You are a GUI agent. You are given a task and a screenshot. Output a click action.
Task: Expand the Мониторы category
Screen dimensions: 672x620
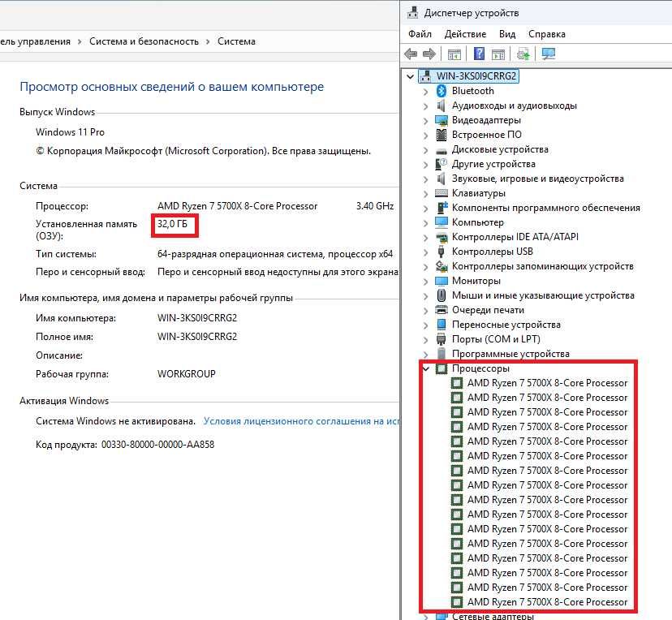click(425, 281)
